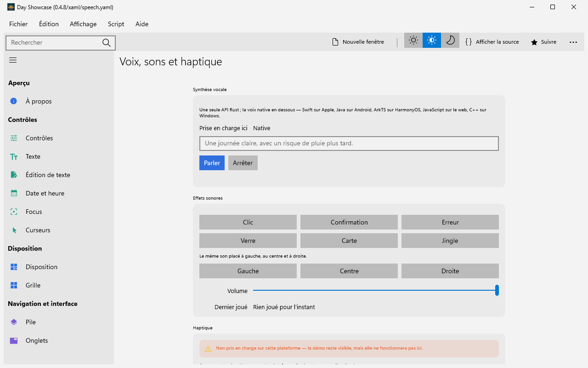Adjust the Volume slider handle
This screenshot has width=588, height=368.
point(497,290)
